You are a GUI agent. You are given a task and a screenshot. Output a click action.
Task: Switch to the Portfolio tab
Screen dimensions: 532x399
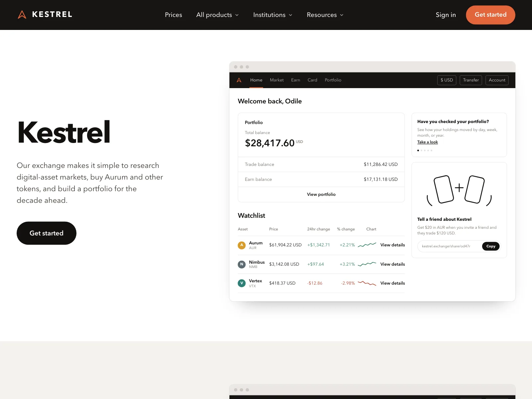click(x=333, y=80)
